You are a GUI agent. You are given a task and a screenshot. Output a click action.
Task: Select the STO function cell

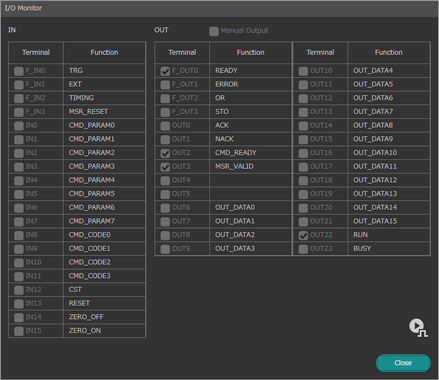[251, 112]
